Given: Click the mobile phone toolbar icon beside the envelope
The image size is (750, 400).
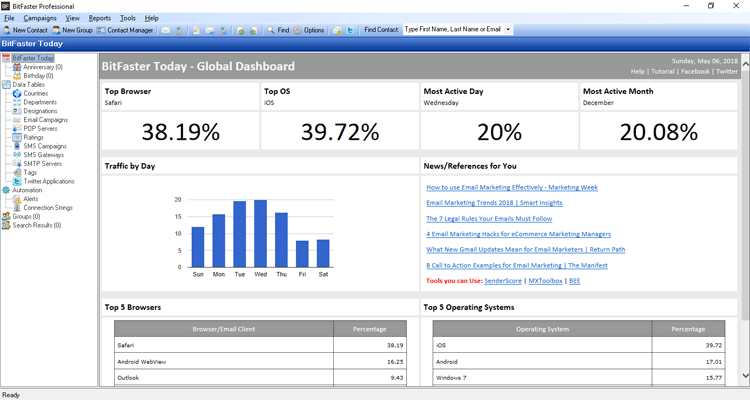Looking at the screenshot, I should (178, 30).
